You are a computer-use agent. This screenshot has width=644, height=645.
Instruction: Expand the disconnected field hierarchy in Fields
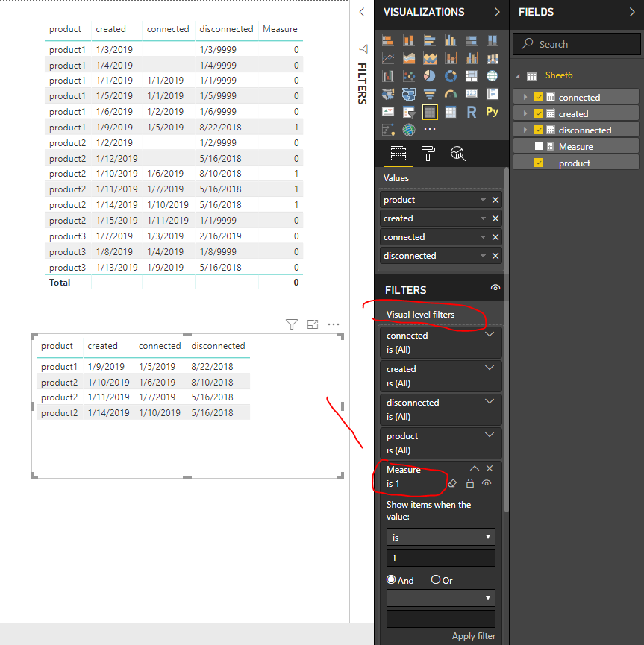(x=525, y=130)
